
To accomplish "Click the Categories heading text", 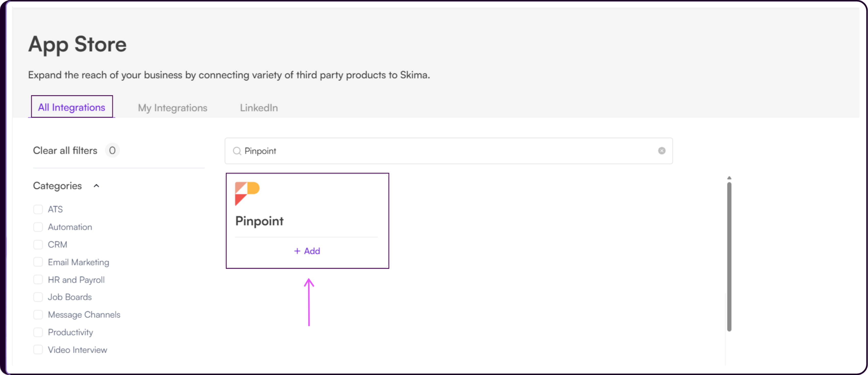I will 57,186.
